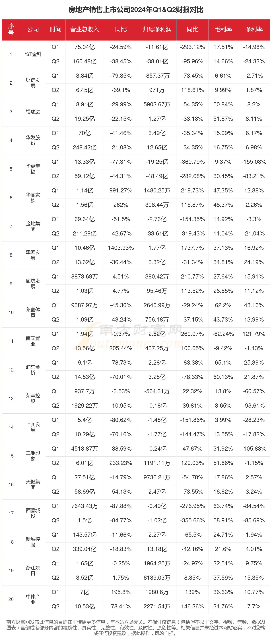
Task: Click the chart title text at top
Action: click(136, 10)
